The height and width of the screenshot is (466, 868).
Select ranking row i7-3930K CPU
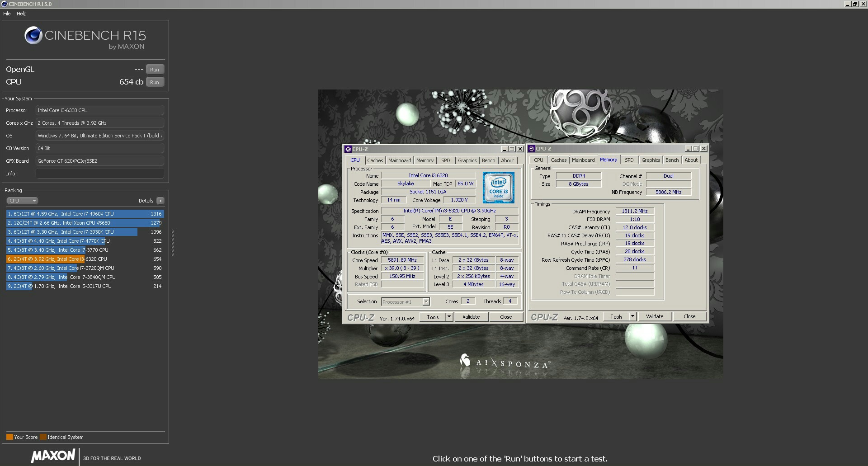[x=85, y=232]
